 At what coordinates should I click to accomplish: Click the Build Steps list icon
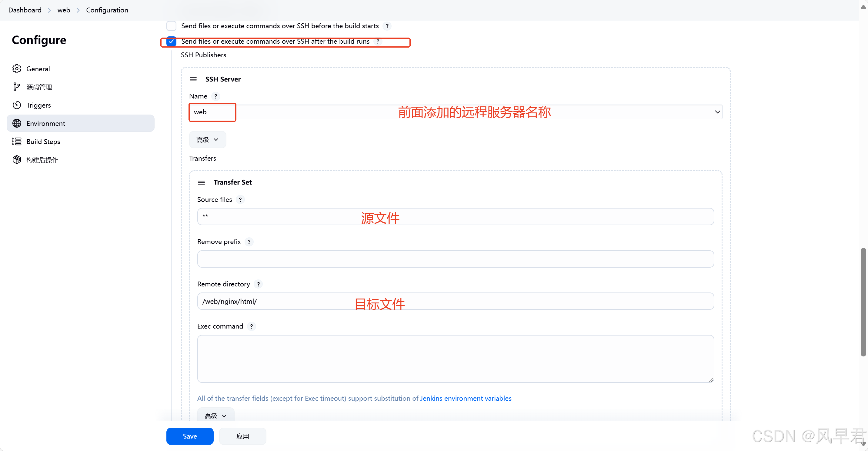(x=17, y=142)
